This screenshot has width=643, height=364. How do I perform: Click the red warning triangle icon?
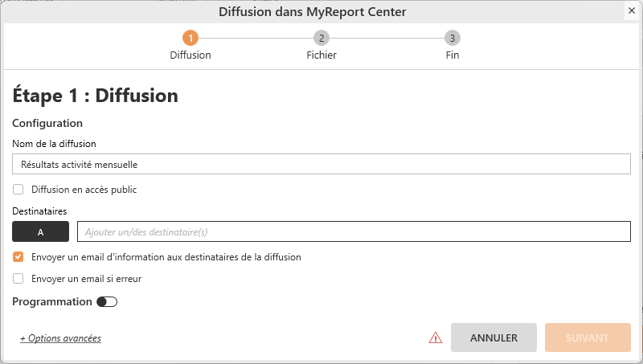pyautogui.click(x=435, y=338)
